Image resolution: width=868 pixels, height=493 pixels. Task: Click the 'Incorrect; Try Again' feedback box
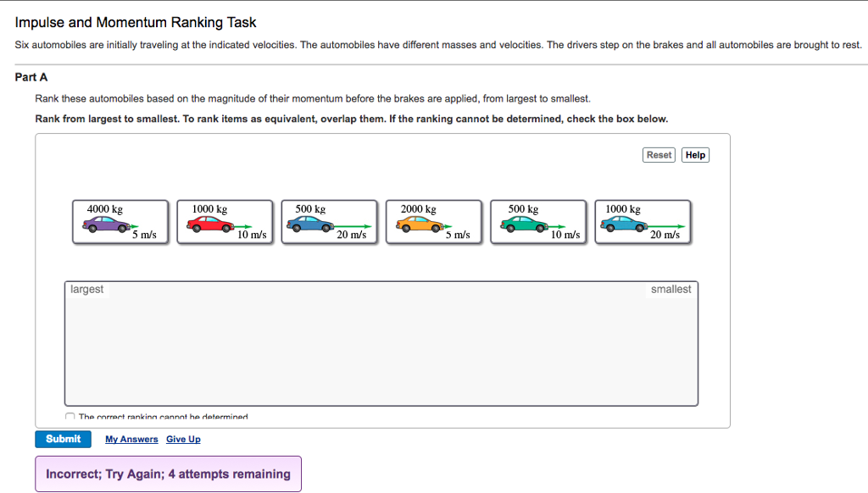pos(168,474)
